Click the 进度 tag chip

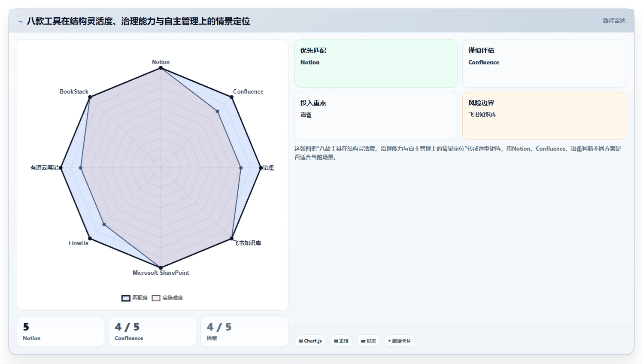(368, 341)
